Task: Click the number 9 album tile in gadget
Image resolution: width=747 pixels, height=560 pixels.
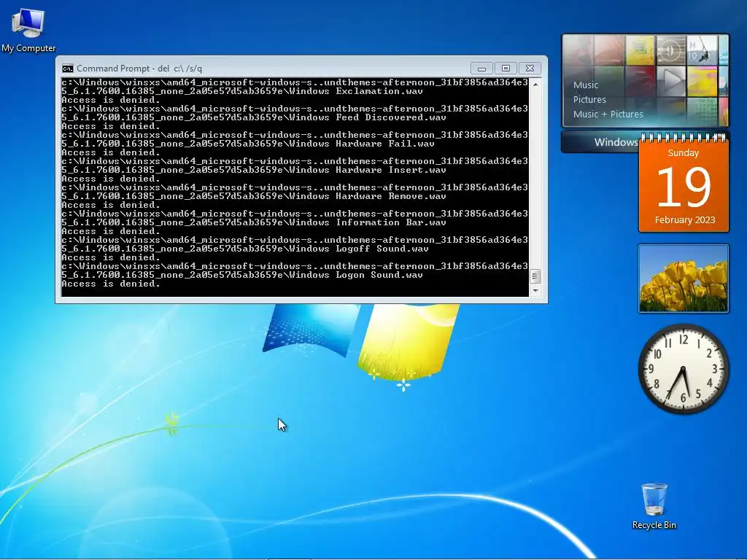Action: point(671,50)
